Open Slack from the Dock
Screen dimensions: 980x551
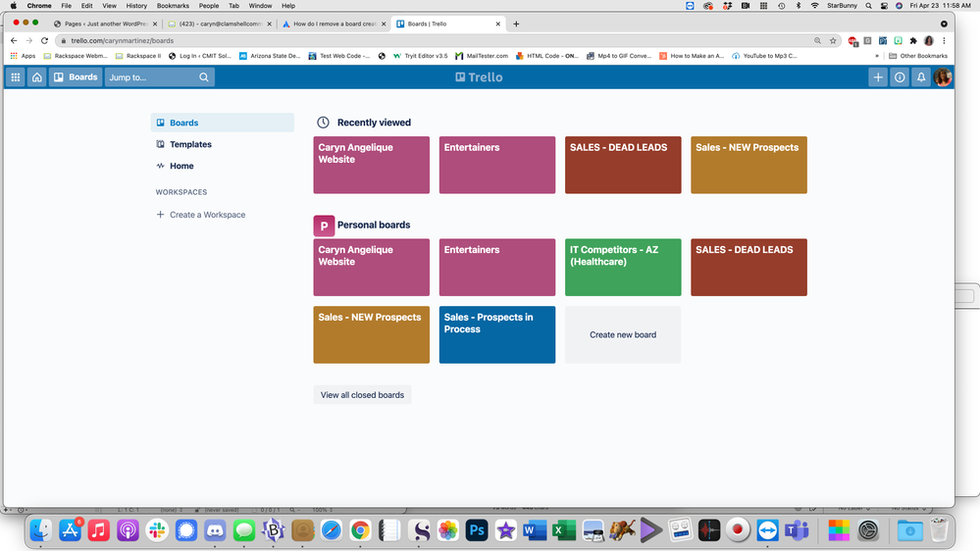point(157,530)
